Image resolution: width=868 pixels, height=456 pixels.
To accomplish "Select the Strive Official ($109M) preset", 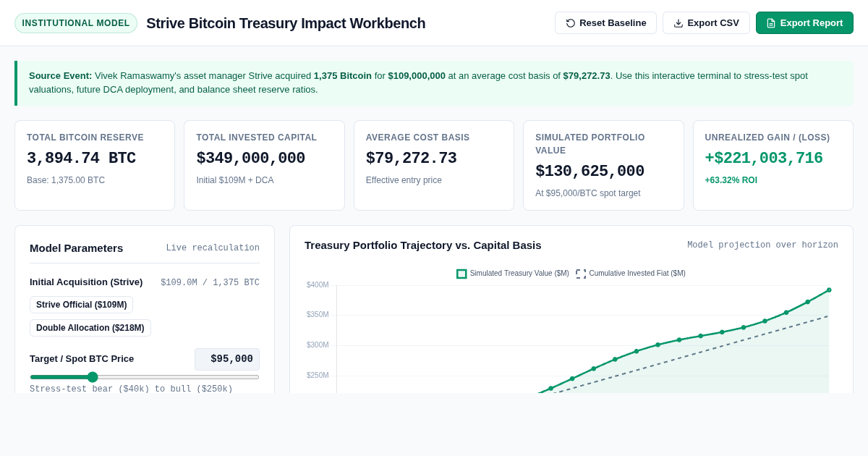I will [x=81, y=305].
